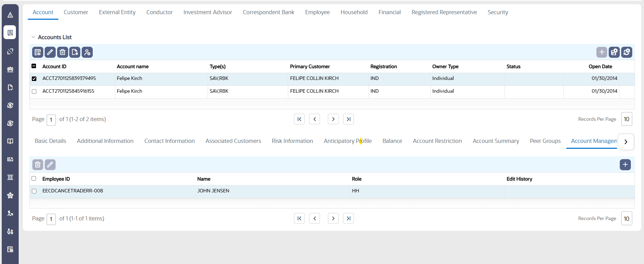Toggle the Account ID header select-all checkbox
The image size is (644, 264).
point(34,66)
